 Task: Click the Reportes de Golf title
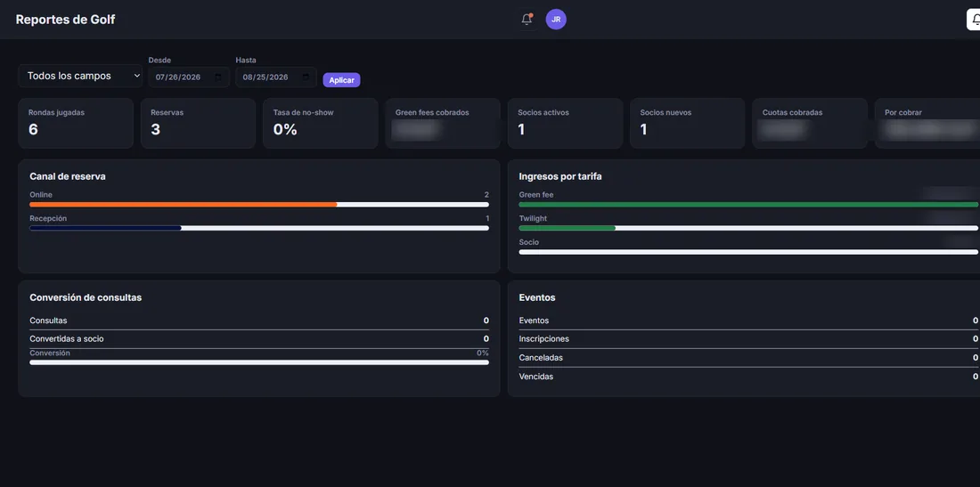(x=66, y=20)
